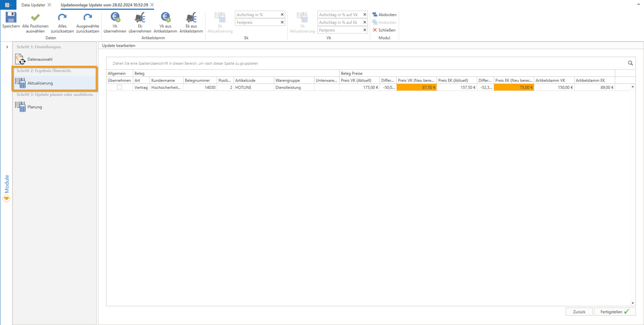Select Planung step in the sidebar
The height and width of the screenshot is (325, 644).
coord(35,107)
